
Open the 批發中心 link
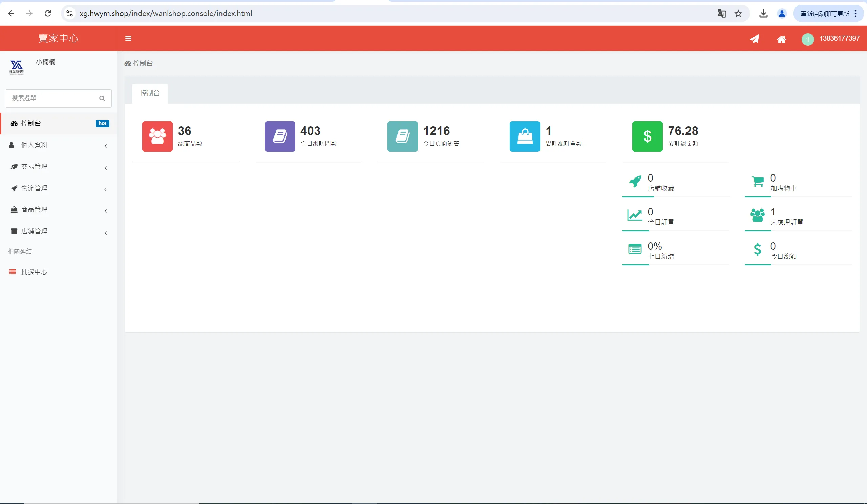pyautogui.click(x=34, y=272)
